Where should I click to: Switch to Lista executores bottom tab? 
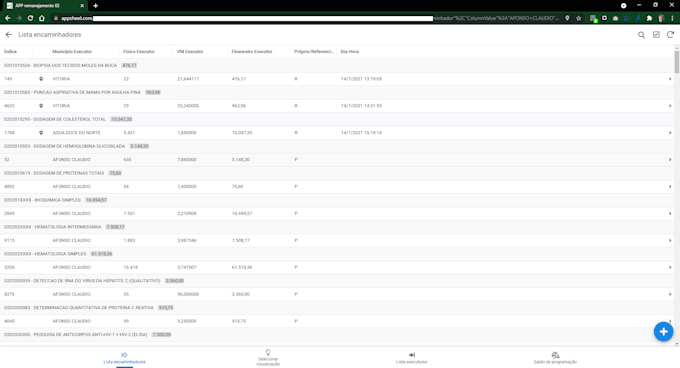point(412,358)
